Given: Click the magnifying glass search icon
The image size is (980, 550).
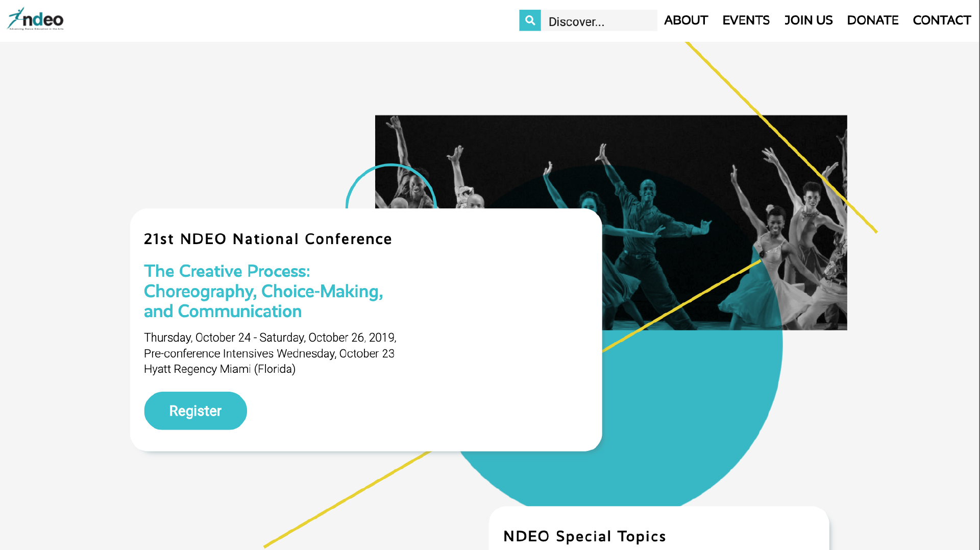Looking at the screenshot, I should (530, 20).
